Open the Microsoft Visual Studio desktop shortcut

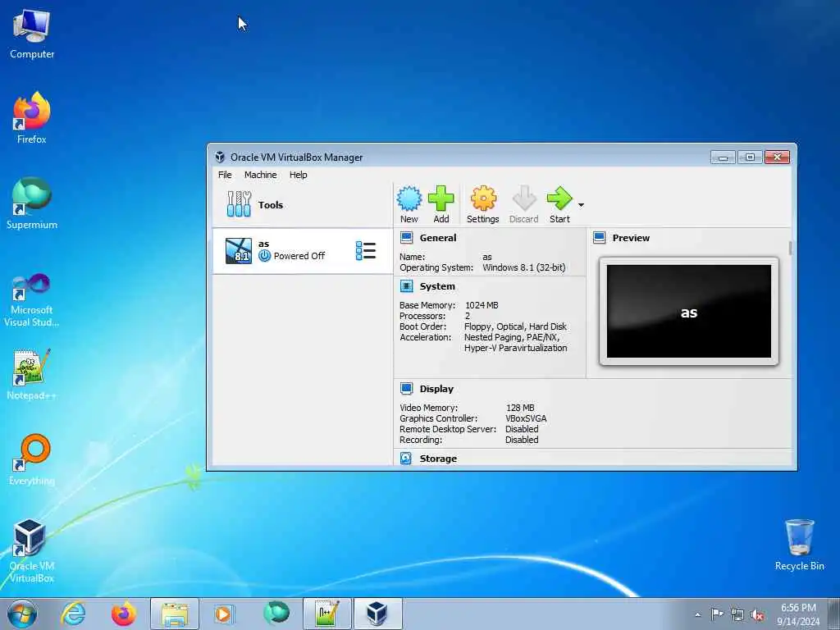point(32,300)
